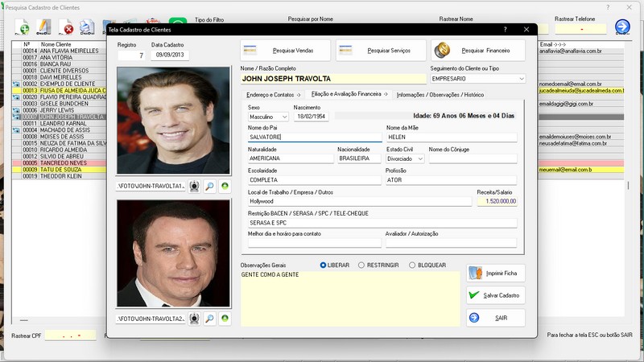
Task: Save record with Salvar Cadastro
Action: click(496, 295)
